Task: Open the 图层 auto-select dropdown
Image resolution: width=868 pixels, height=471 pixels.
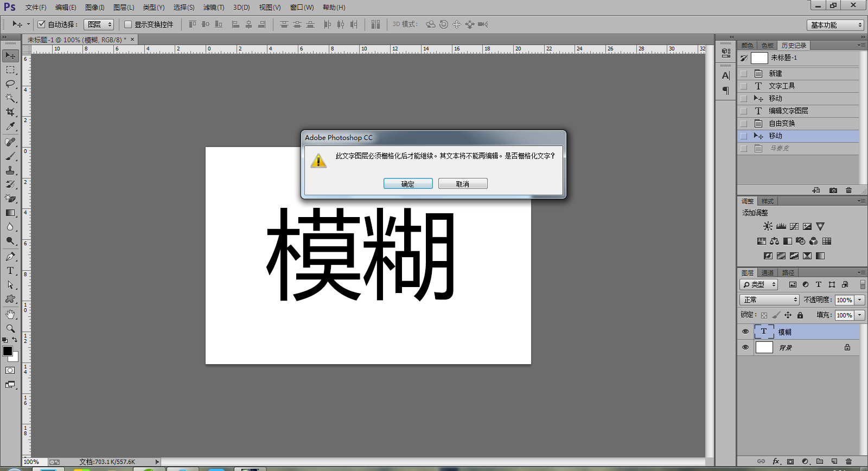Action: (99, 24)
